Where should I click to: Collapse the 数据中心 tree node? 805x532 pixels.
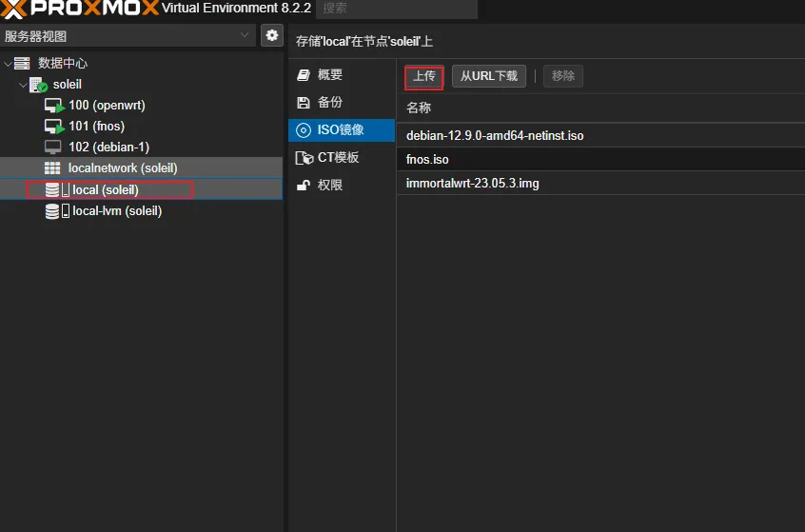(x=9, y=63)
